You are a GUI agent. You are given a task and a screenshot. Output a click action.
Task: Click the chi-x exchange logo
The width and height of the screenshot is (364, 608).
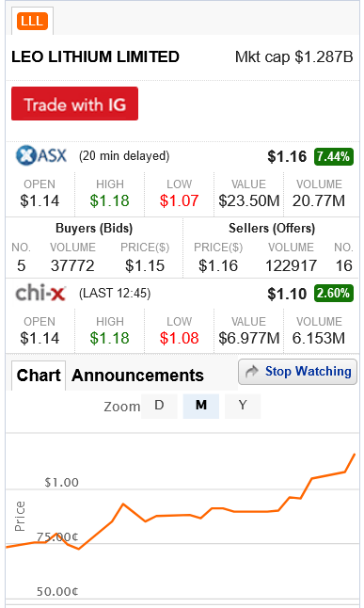40,293
